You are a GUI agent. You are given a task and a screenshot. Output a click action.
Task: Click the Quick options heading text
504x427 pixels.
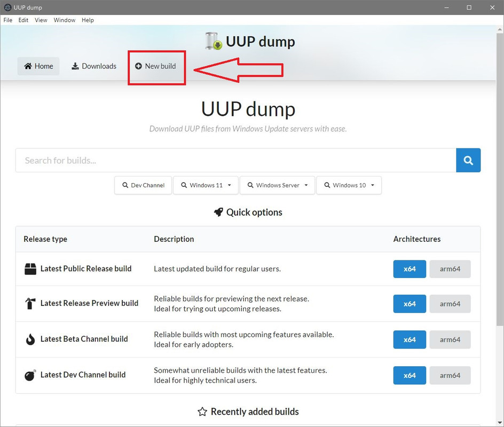point(254,212)
